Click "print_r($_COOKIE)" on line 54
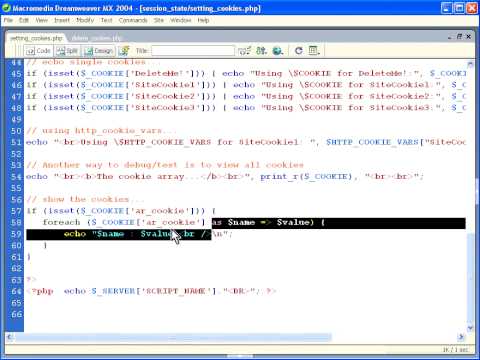This screenshot has width=480, height=360. click(x=306, y=176)
